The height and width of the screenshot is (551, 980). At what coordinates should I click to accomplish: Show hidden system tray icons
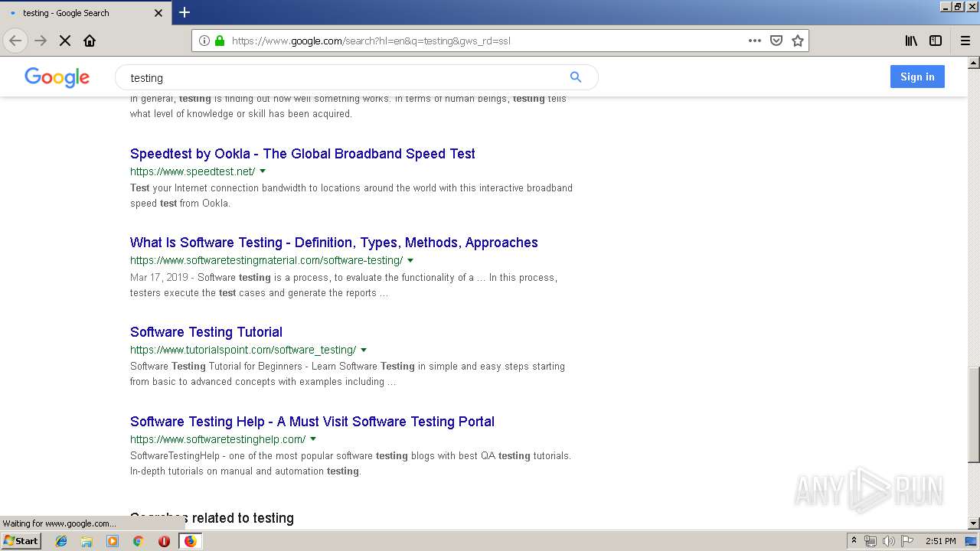pos(854,541)
